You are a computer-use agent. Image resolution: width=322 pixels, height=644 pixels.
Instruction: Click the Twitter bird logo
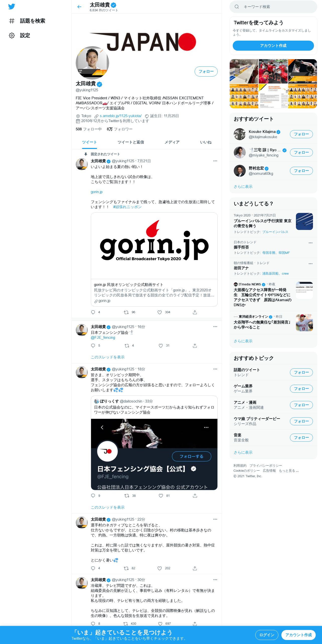[x=12, y=7]
